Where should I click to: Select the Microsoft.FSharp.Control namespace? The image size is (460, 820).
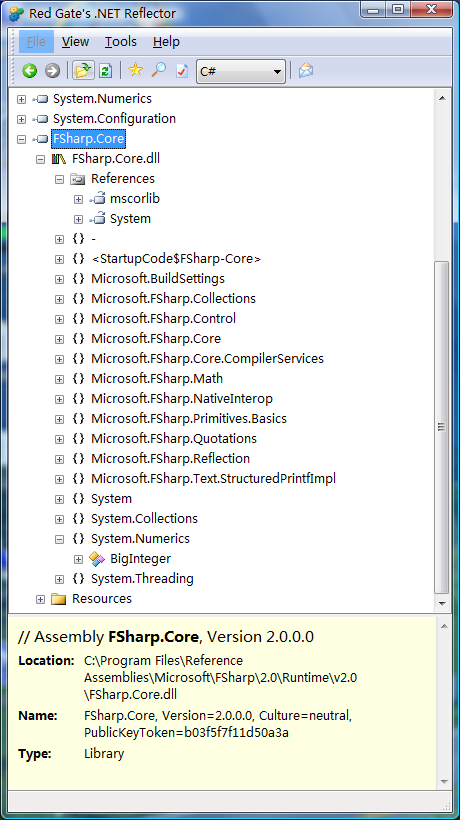pyautogui.click(x=163, y=318)
